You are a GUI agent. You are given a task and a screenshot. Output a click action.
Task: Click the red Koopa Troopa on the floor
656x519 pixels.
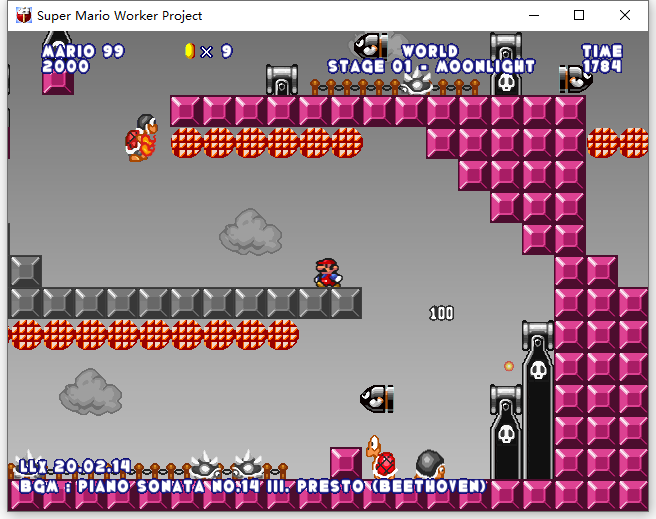coord(381,457)
